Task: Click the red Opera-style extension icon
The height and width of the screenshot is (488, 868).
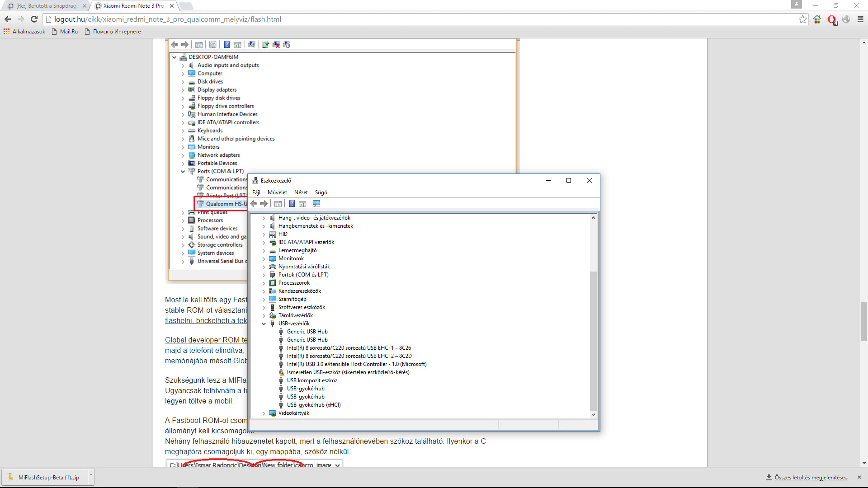Action: pyautogui.click(x=832, y=19)
